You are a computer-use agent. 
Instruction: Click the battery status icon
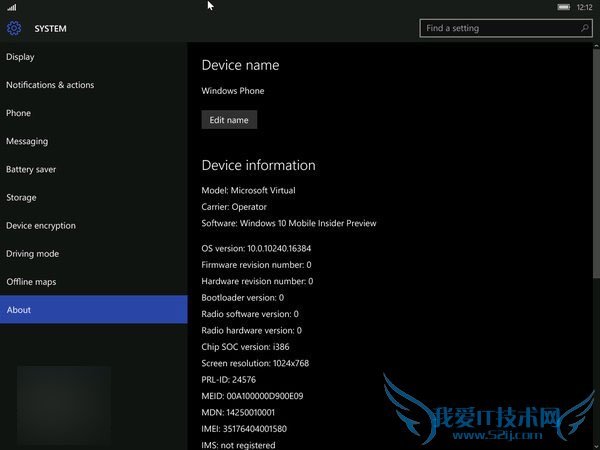(x=563, y=7)
